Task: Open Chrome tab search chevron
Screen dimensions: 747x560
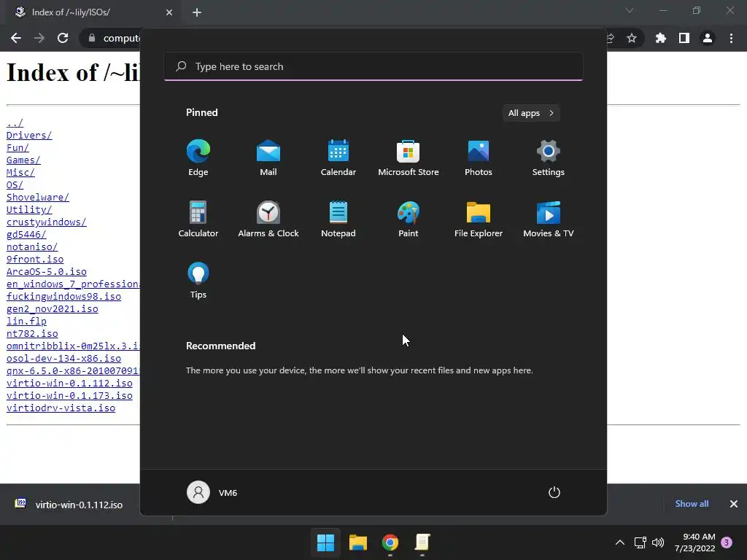Action: coord(630,10)
